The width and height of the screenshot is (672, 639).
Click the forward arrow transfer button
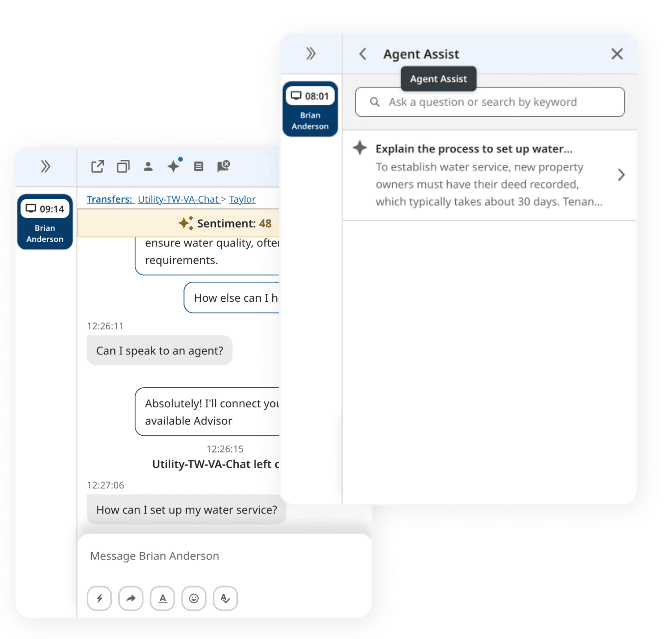point(131,598)
